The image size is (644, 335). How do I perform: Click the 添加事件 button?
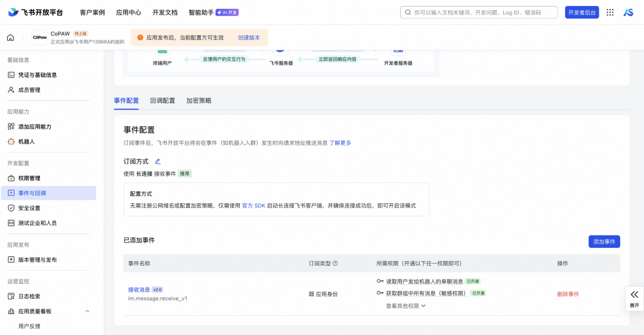click(x=604, y=241)
